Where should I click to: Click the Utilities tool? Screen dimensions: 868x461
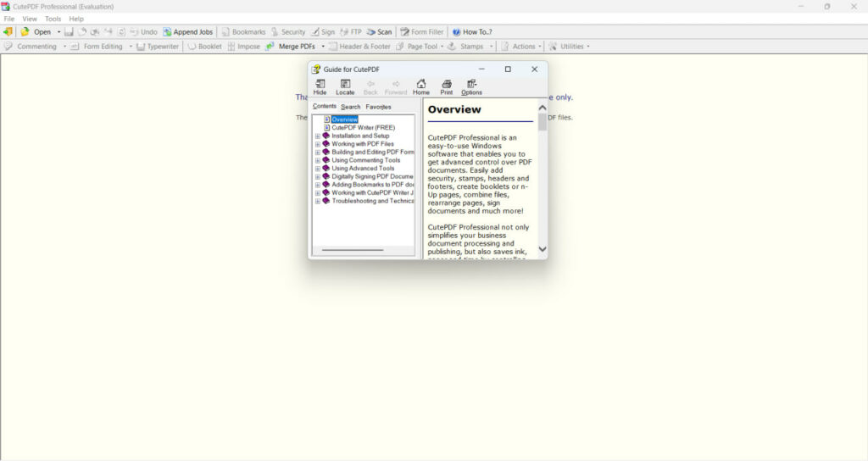pos(565,47)
